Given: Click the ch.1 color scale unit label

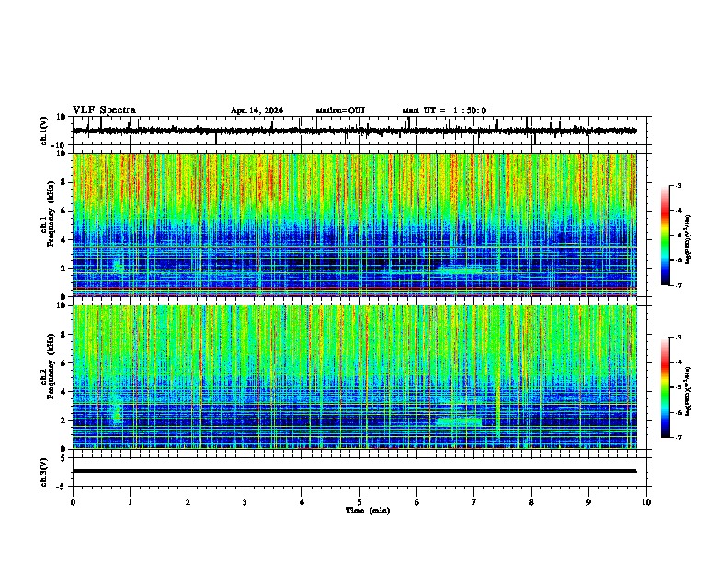Looking at the screenshot, I should pyautogui.click(x=688, y=239).
